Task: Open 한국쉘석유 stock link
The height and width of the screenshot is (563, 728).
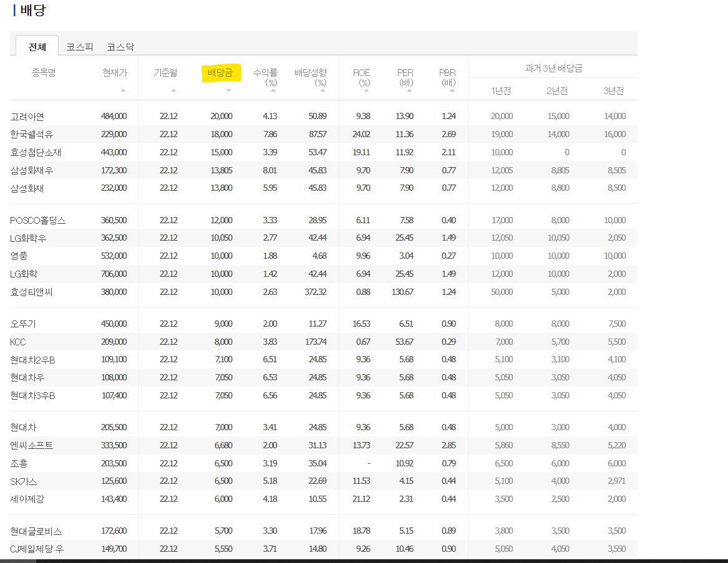Action: pyautogui.click(x=32, y=135)
